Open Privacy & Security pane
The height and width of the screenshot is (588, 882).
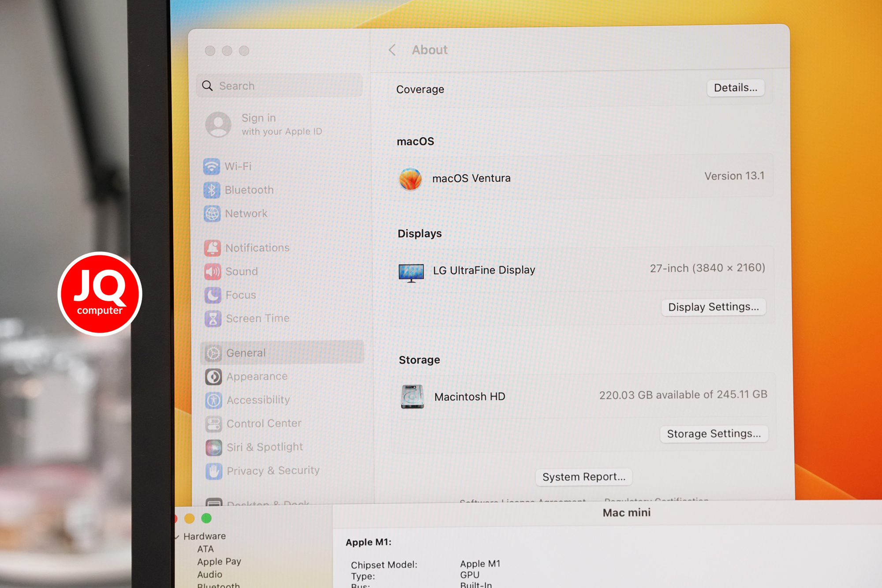pos(263,471)
